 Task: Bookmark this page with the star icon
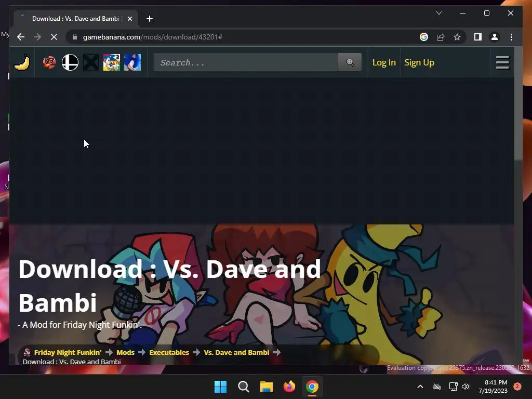click(457, 37)
